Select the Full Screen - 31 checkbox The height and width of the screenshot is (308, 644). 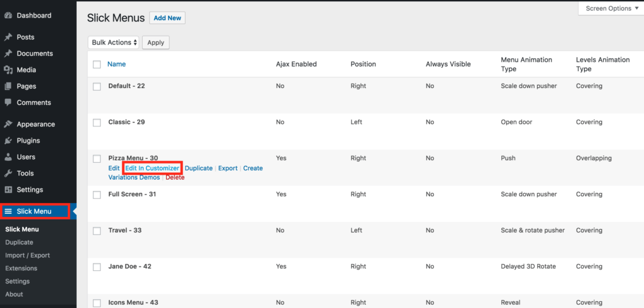pyautogui.click(x=97, y=195)
